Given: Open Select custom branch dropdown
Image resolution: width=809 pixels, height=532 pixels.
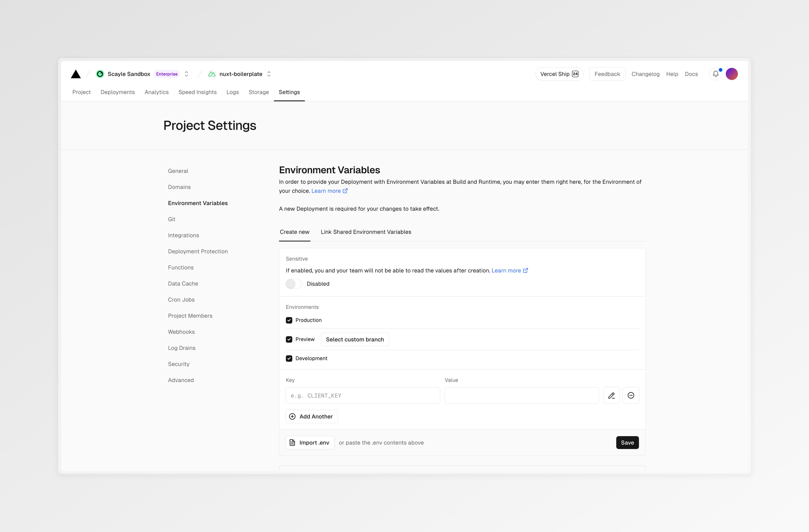Looking at the screenshot, I should pyautogui.click(x=355, y=339).
